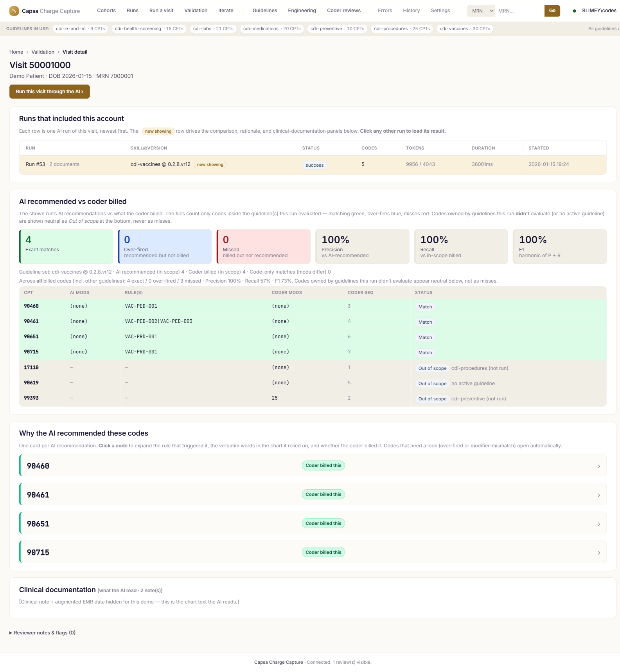The height and width of the screenshot is (672, 620).
Task: Click CPT 90619 table cell
Action: click(x=31, y=383)
